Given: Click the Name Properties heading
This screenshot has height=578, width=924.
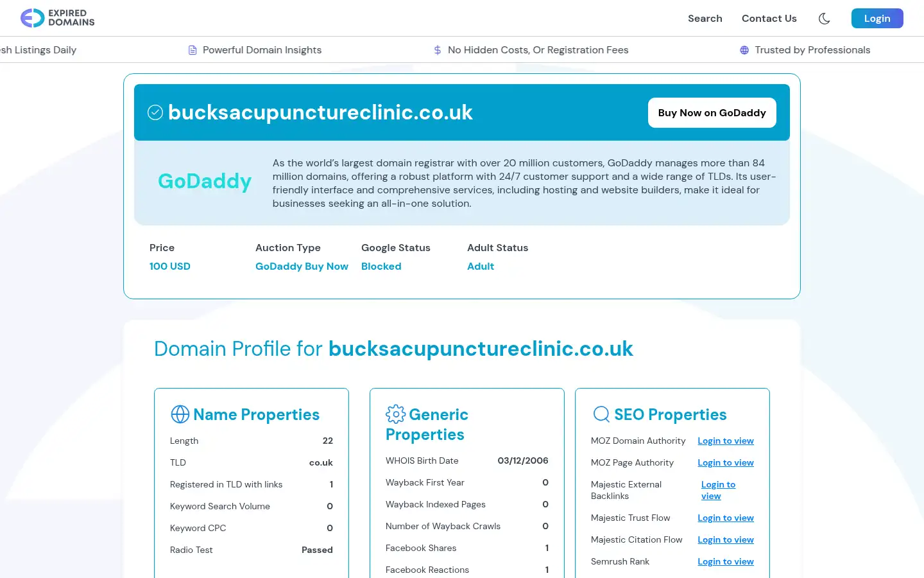Looking at the screenshot, I should 256,414.
